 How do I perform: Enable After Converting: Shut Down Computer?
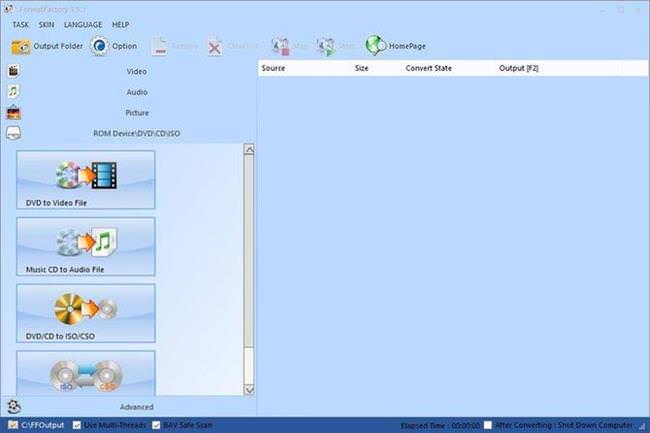[488, 425]
